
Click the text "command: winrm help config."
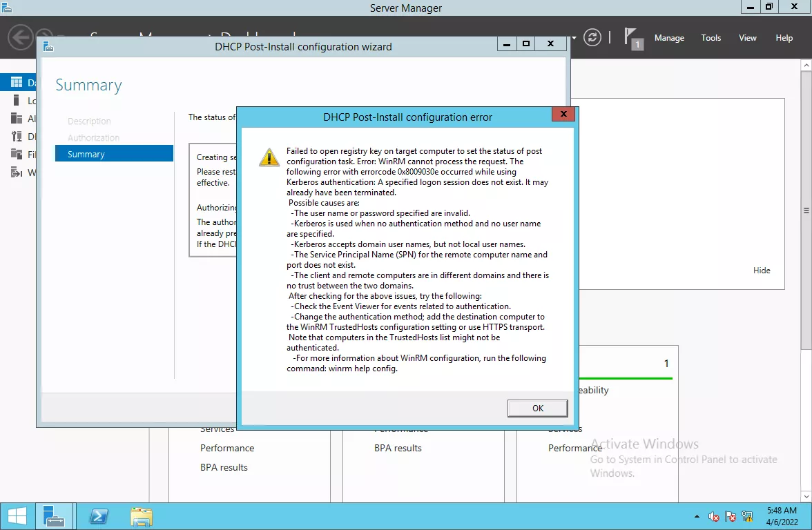tap(342, 369)
